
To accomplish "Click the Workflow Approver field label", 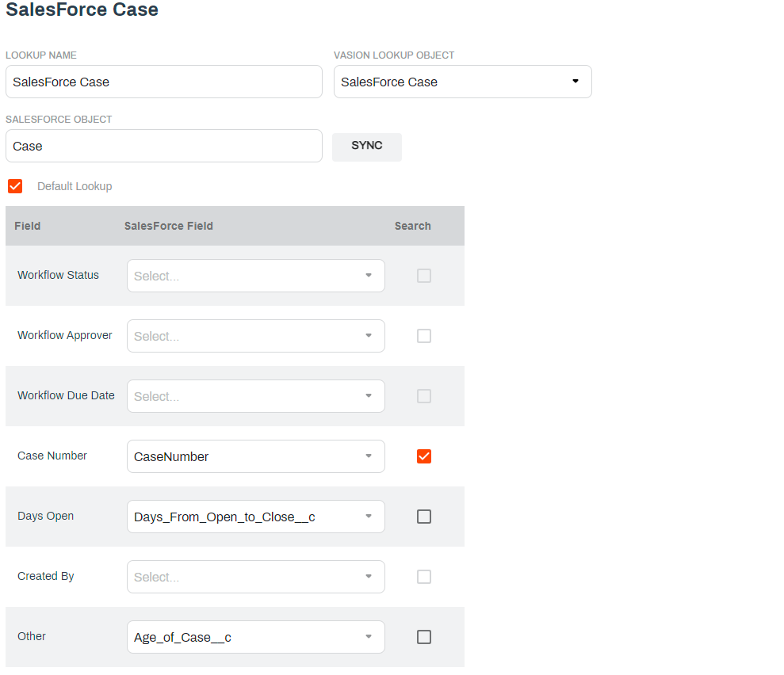I will (x=64, y=335).
